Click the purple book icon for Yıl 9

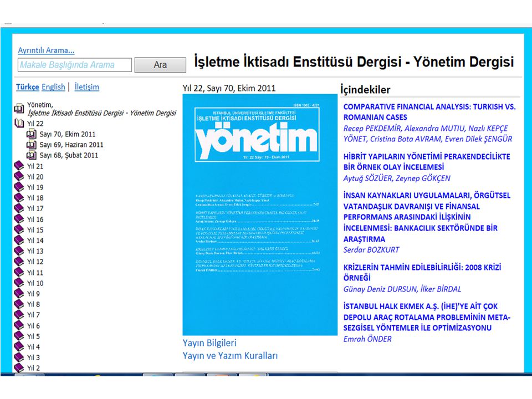coord(19,294)
